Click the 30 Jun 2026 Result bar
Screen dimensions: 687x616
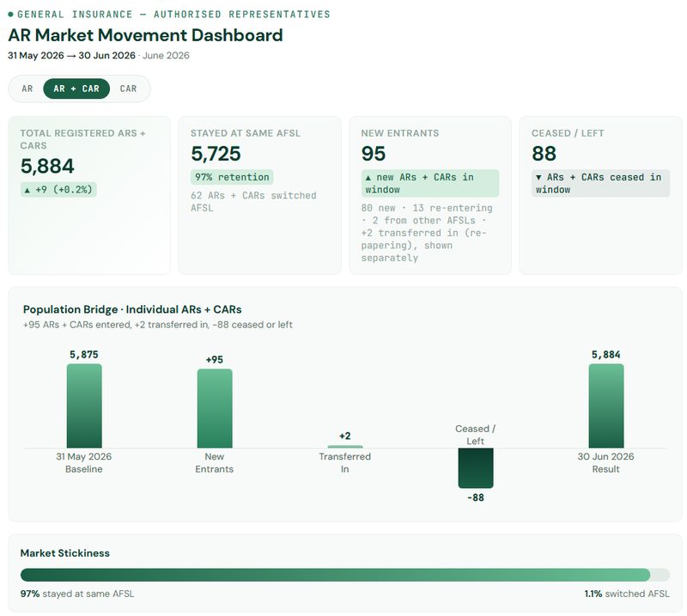tap(606, 406)
